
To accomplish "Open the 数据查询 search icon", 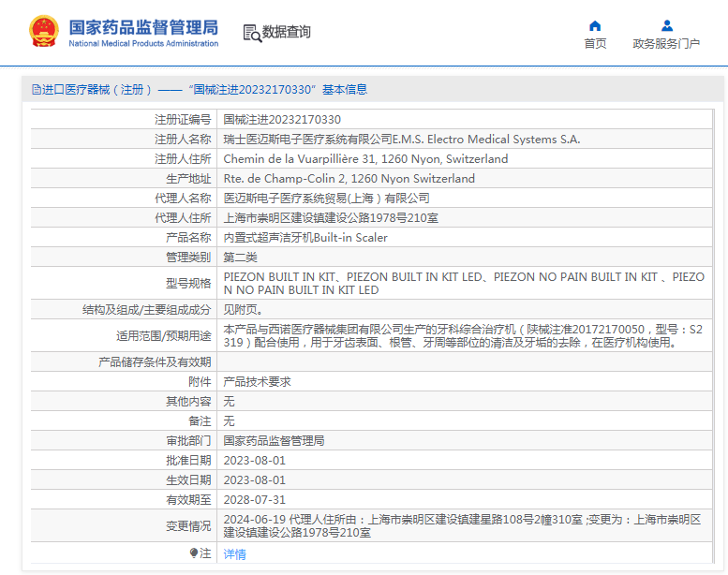I will point(252,33).
